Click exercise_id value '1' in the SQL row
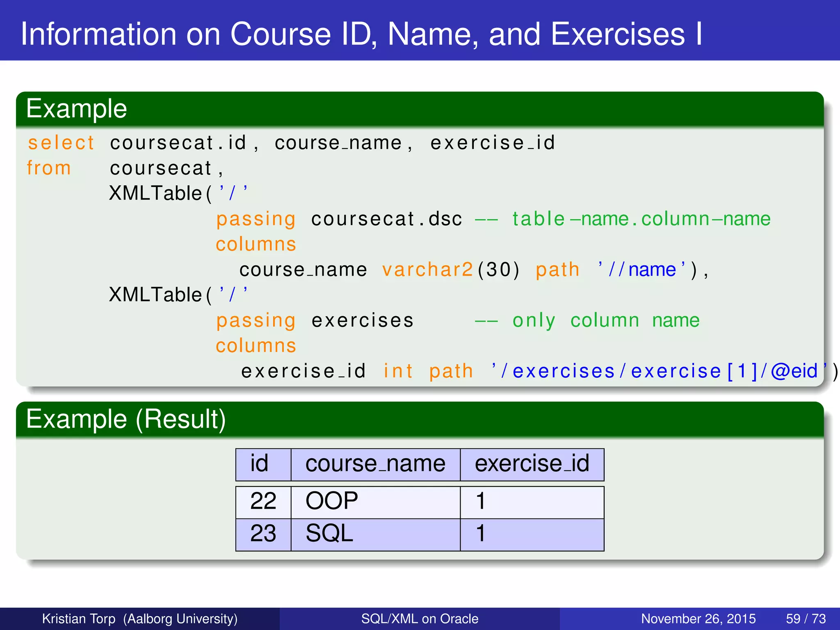This screenshot has height=630, width=840. pos(532,534)
